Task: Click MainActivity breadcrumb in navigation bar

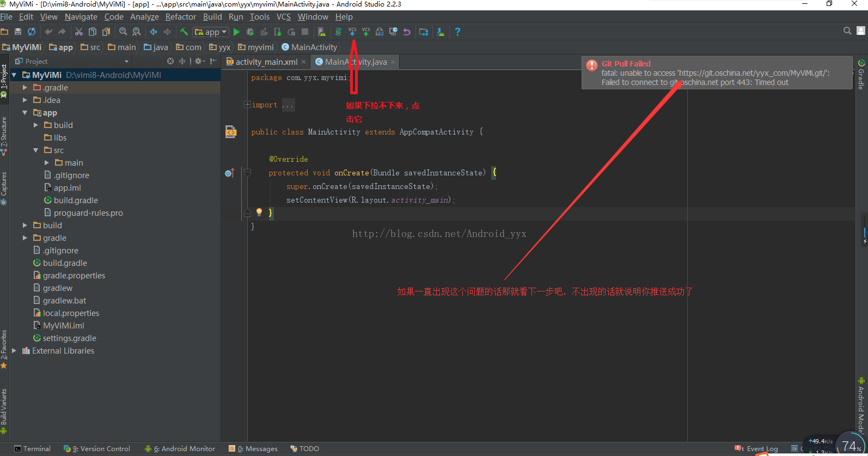Action: click(x=309, y=47)
